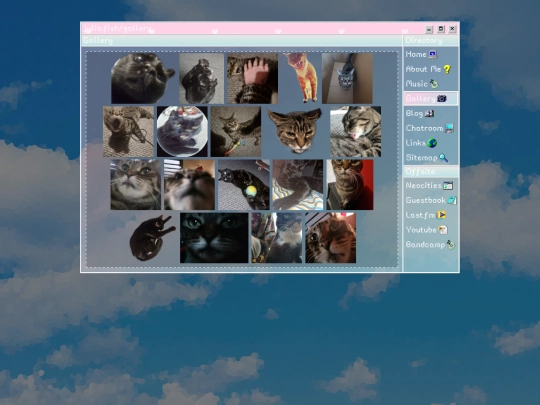Sign the Guestbook link
The width and height of the screenshot is (540, 405).
(426, 200)
